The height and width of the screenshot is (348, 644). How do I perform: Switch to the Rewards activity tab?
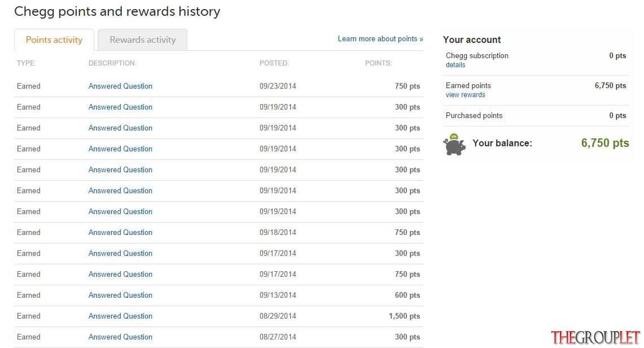coord(143,40)
